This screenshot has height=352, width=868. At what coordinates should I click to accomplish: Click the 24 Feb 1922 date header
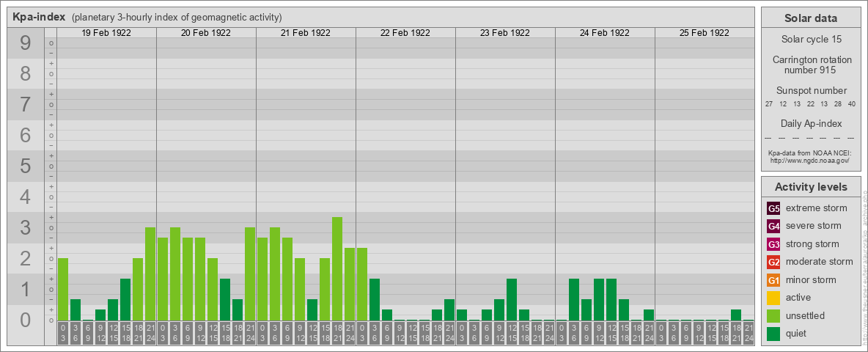[x=605, y=33]
